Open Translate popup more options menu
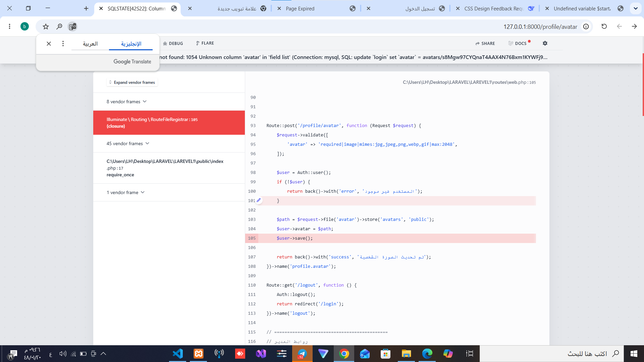This screenshot has height=362, width=644. (x=63, y=44)
